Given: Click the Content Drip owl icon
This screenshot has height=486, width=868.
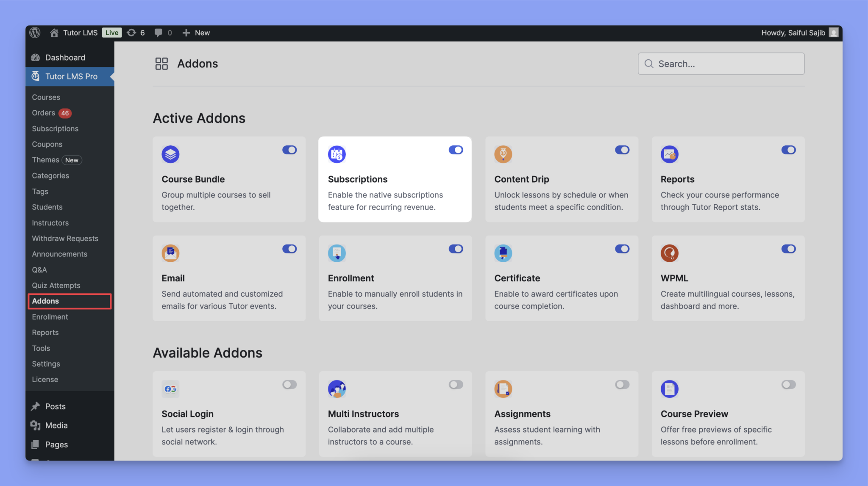Looking at the screenshot, I should (503, 154).
